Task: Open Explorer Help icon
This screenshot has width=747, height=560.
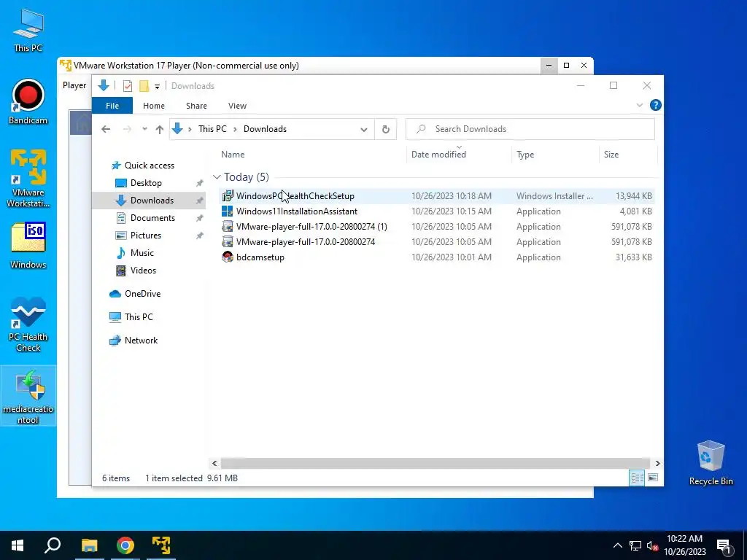Action: [656, 105]
